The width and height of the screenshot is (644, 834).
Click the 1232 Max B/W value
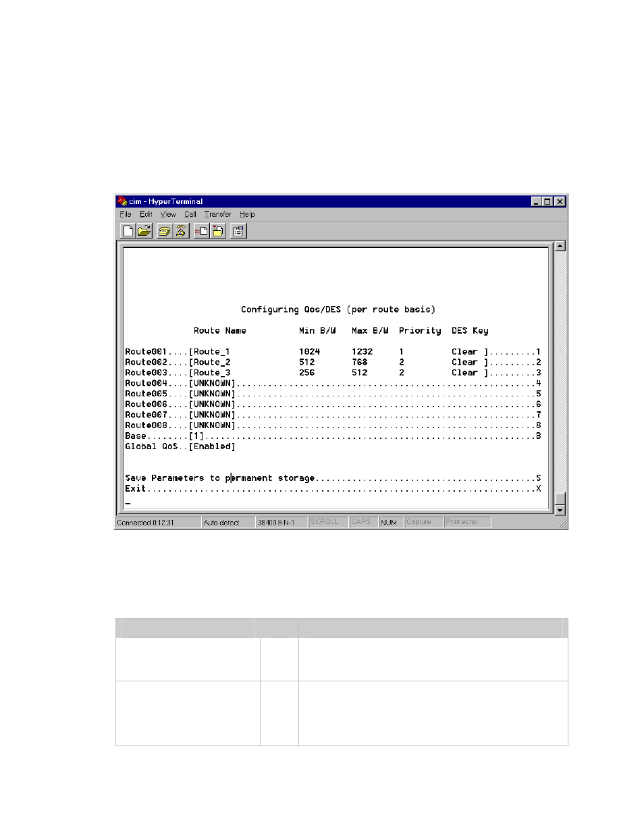click(x=362, y=352)
